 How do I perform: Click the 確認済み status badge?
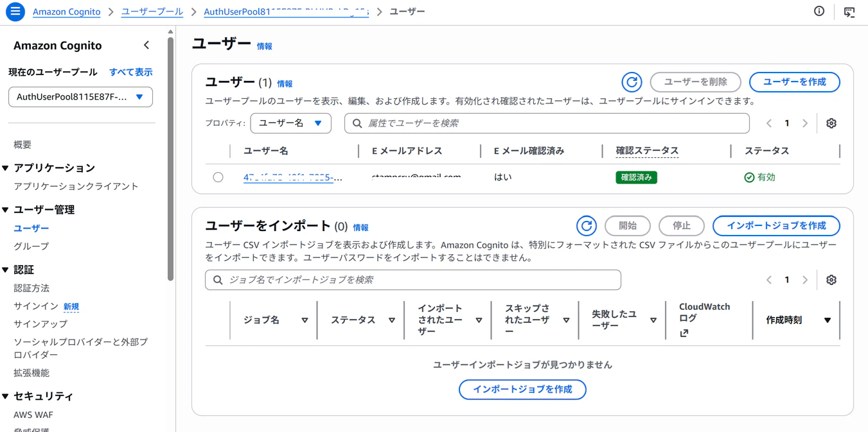pyautogui.click(x=636, y=177)
